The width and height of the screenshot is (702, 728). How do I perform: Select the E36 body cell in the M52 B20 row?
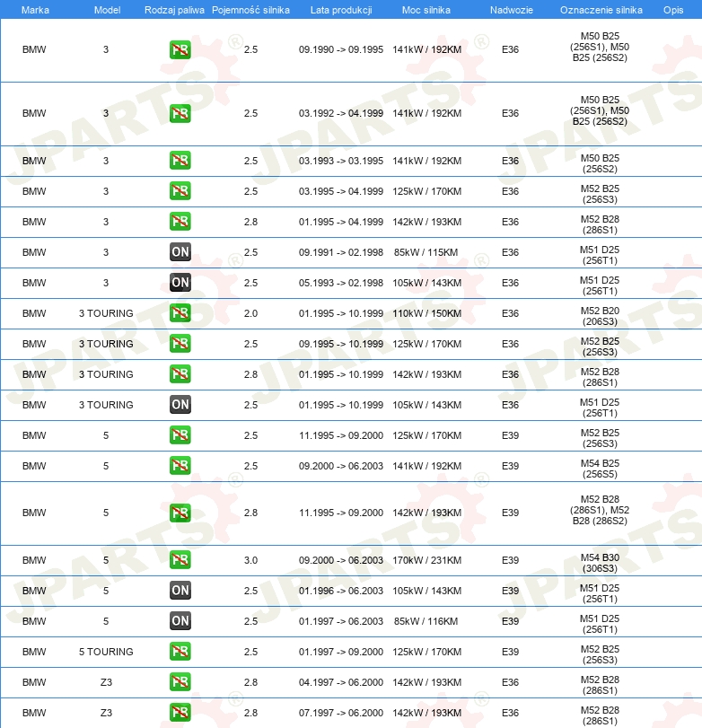pos(510,313)
